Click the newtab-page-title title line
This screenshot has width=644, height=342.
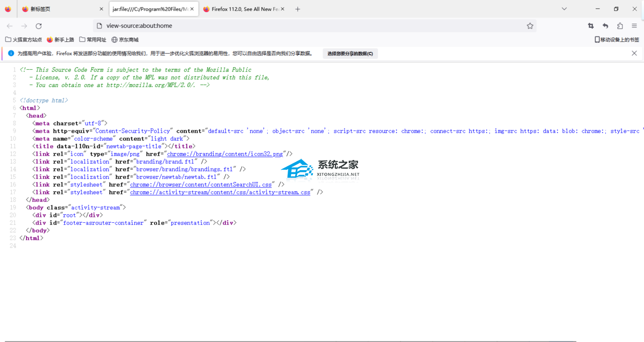[x=114, y=146]
